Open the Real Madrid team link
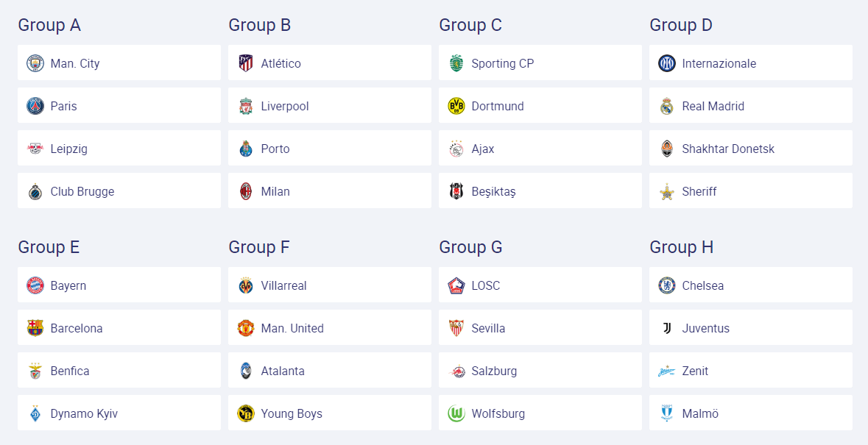 click(x=751, y=106)
